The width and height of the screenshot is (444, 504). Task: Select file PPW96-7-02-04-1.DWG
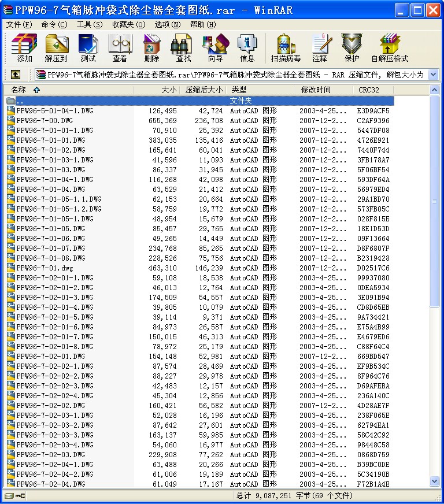[x=55, y=465]
